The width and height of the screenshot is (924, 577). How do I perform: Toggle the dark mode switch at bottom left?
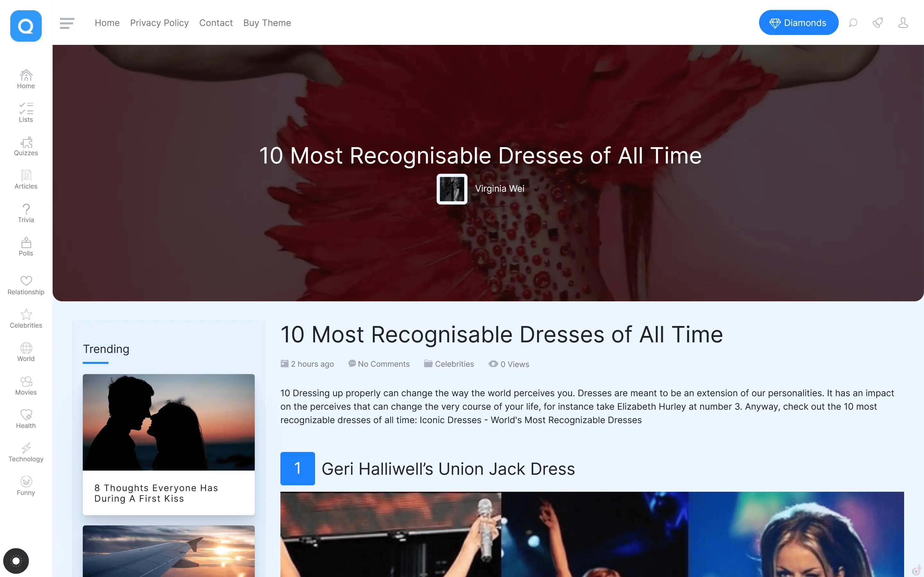pos(16,561)
